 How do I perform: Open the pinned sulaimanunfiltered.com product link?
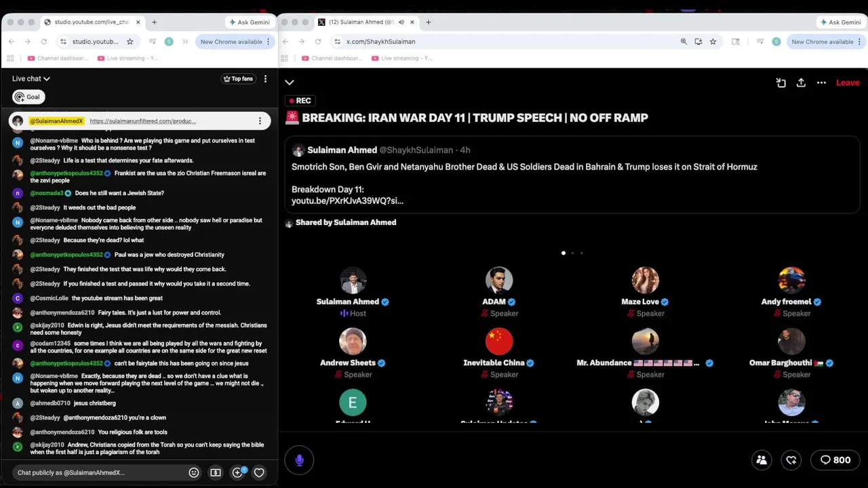coord(143,121)
